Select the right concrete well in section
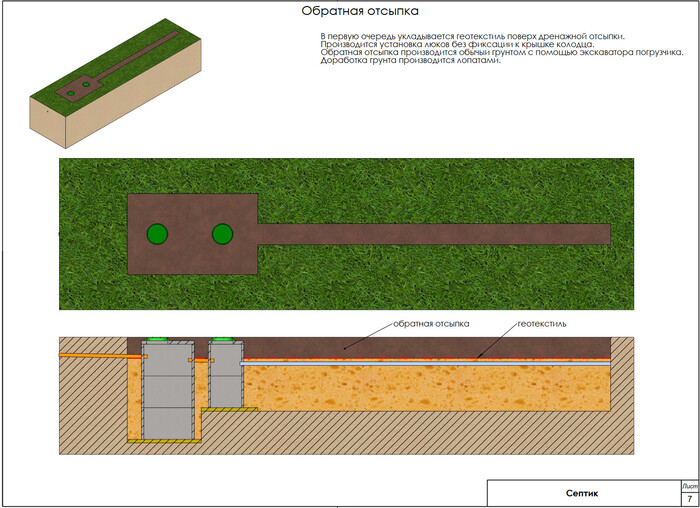This screenshot has width=700, height=508. [x=226, y=380]
